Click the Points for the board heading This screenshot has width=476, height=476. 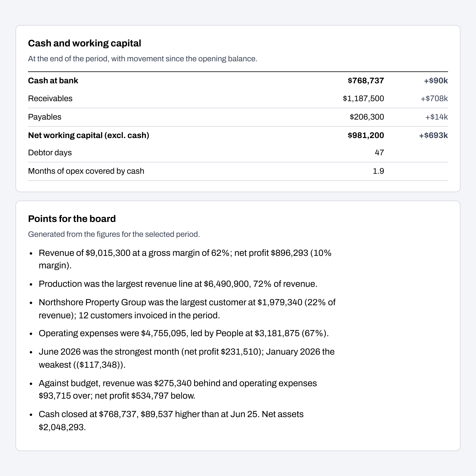(72, 219)
